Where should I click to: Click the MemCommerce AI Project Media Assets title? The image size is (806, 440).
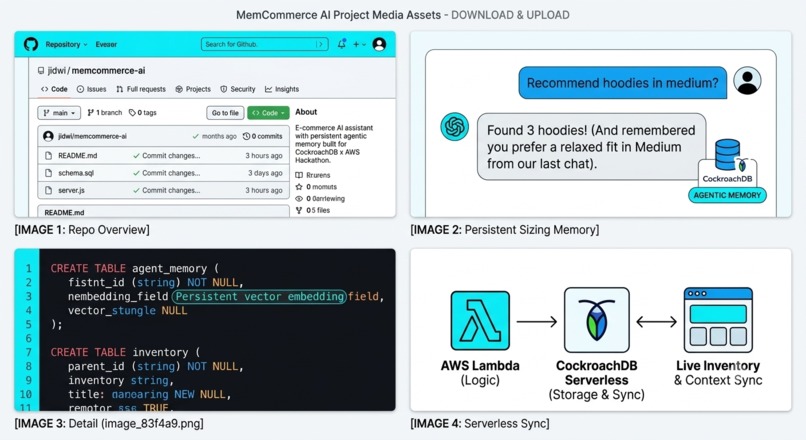click(338, 15)
